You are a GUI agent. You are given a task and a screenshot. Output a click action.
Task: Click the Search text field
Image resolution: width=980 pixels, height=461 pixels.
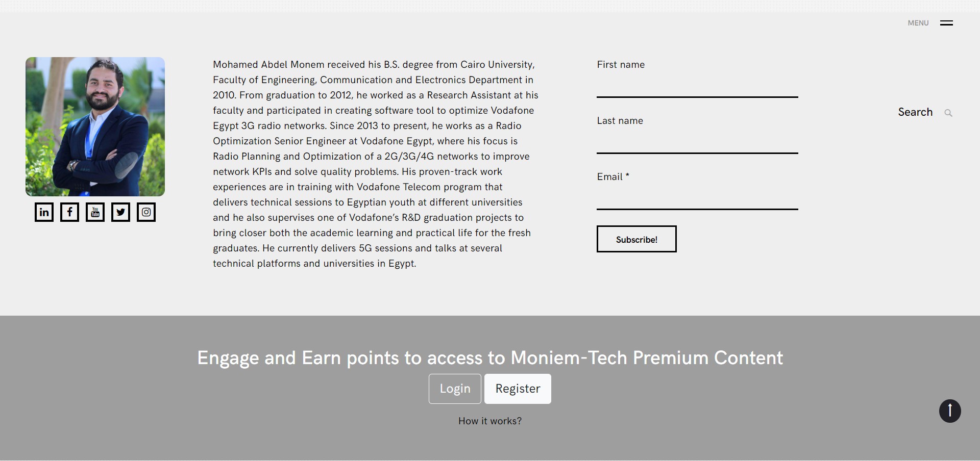(x=915, y=112)
